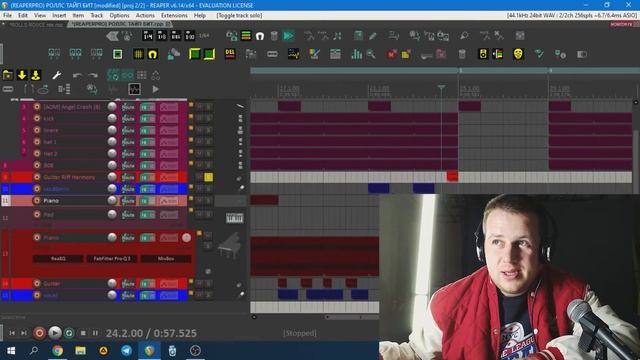Go to project start in transport
Screen dimensions: 640x360
(x=12, y=333)
